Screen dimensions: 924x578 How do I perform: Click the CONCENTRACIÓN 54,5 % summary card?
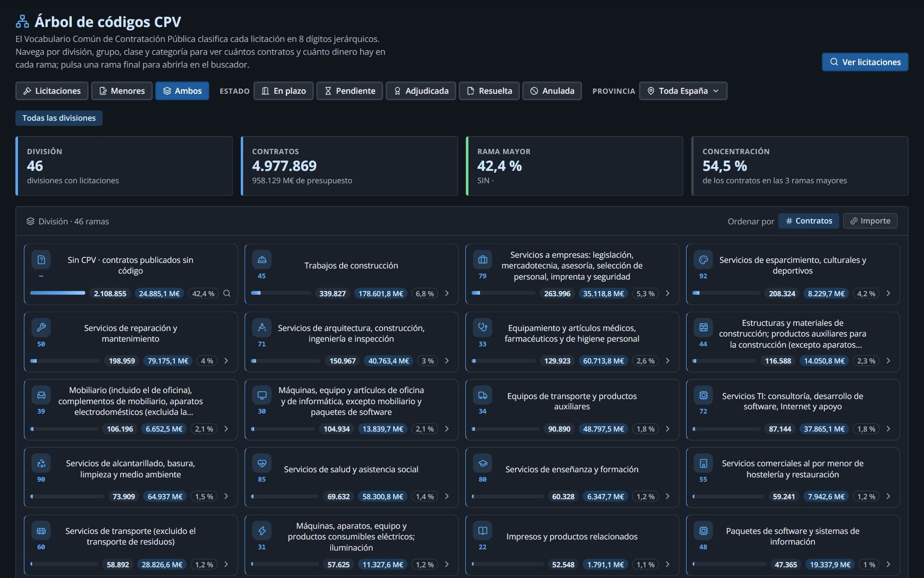[x=800, y=166]
